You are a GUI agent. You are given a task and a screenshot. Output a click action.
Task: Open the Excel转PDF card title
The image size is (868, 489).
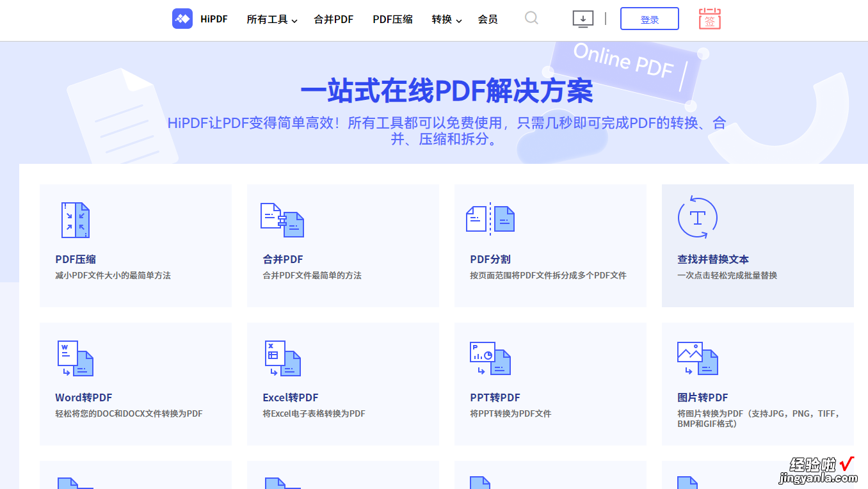[x=291, y=397]
